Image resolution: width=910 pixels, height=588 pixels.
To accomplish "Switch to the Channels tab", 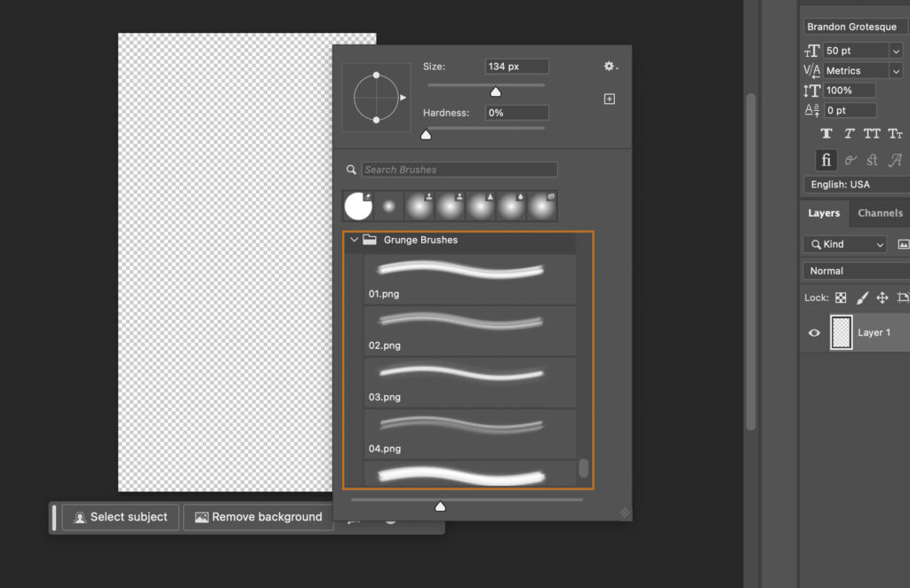I will point(880,213).
